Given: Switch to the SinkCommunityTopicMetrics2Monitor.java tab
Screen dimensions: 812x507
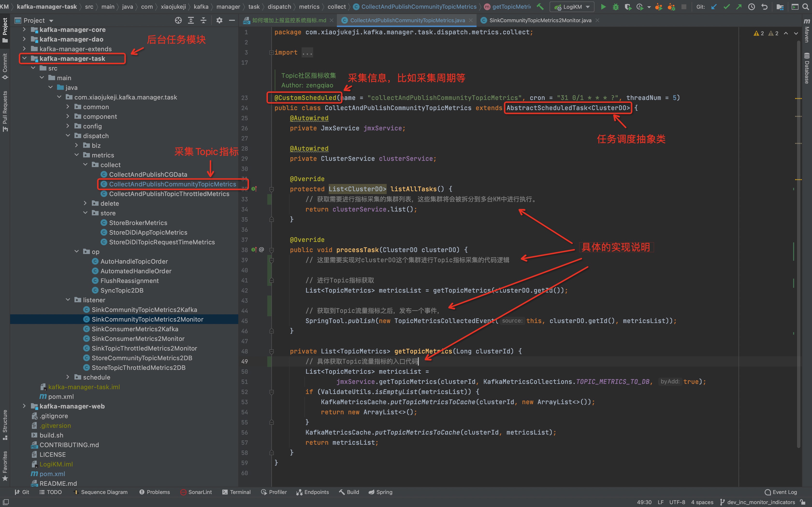Looking at the screenshot, I should coord(540,21).
